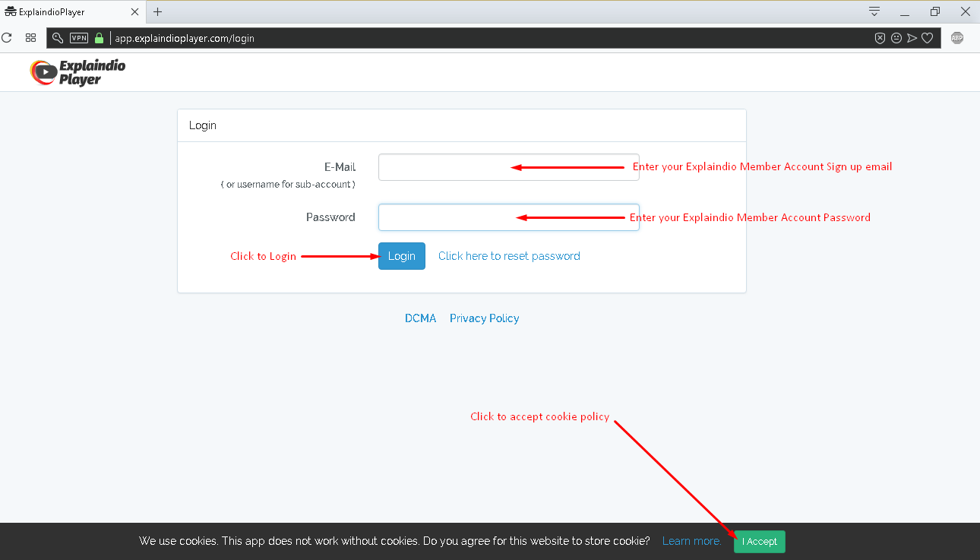This screenshot has width=980, height=560.
Task: Open the DCMA link
Action: (421, 318)
